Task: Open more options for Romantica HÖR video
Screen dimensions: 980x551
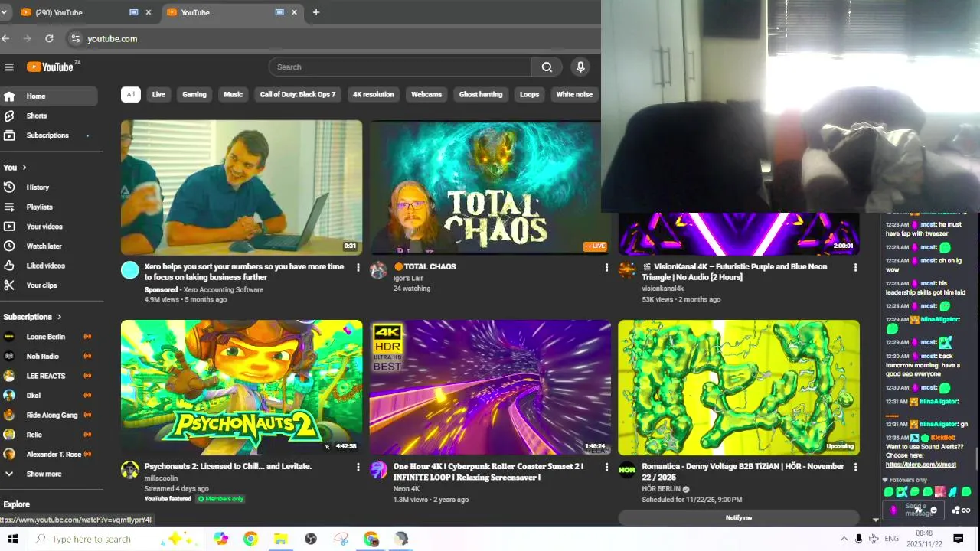Action: coord(855,467)
